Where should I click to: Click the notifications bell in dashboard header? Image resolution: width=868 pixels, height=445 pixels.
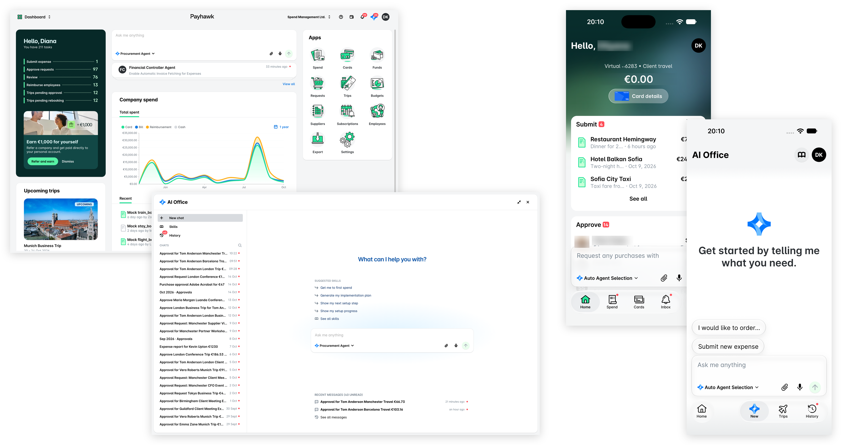point(362,17)
